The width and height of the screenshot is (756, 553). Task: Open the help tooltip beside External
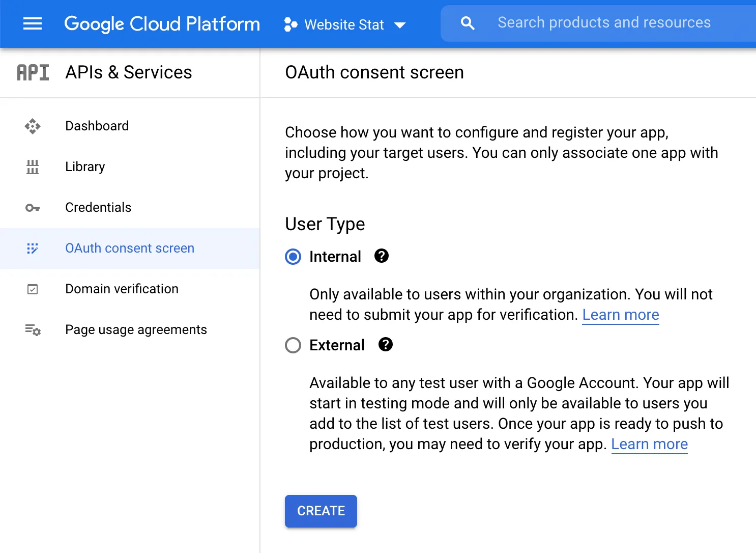pos(385,345)
